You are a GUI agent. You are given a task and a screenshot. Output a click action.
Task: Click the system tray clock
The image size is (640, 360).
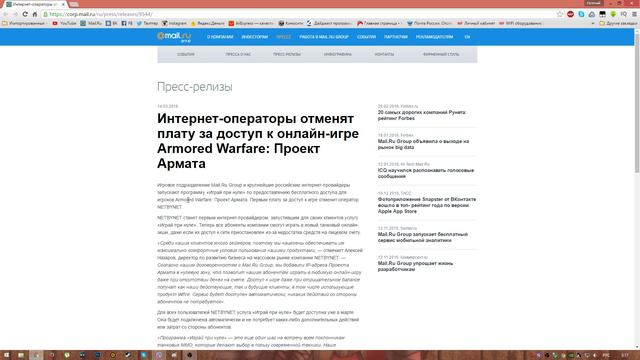pos(625,356)
